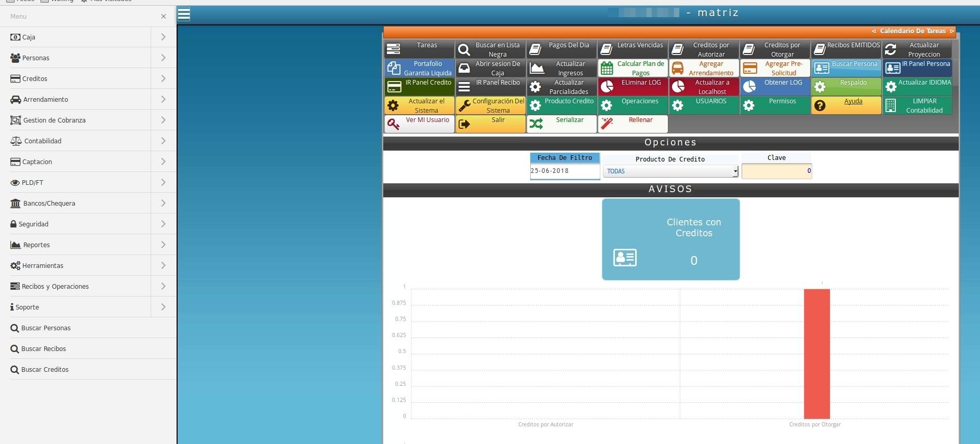Viewport: 980px width, 444px height.
Task: Click the Recibos EMITIDOS book icon
Action: [x=820, y=49]
